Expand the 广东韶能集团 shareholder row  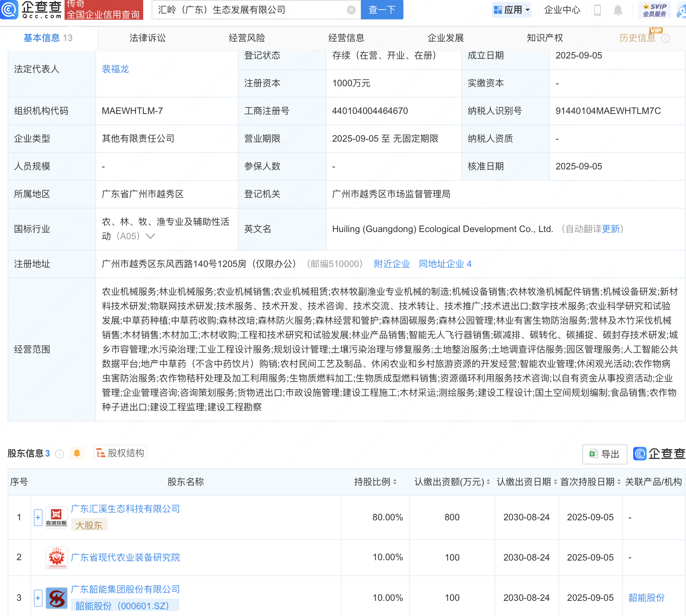point(38,598)
